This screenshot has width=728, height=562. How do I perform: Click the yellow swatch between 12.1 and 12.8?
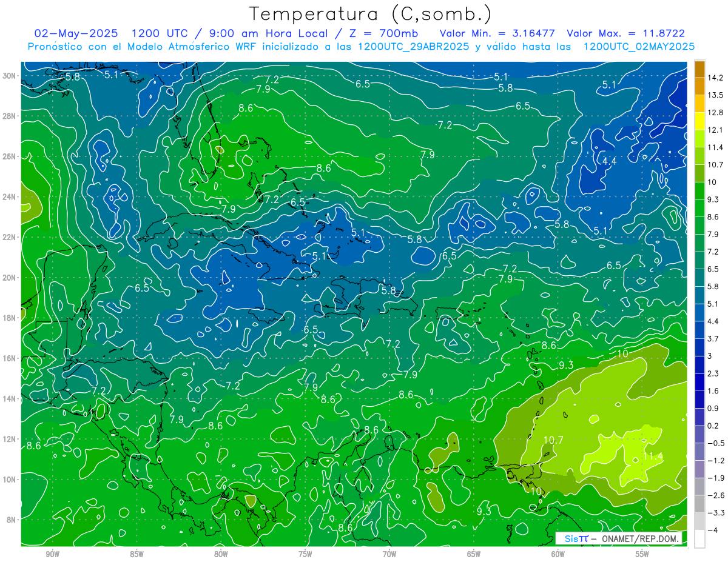point(699,121)
